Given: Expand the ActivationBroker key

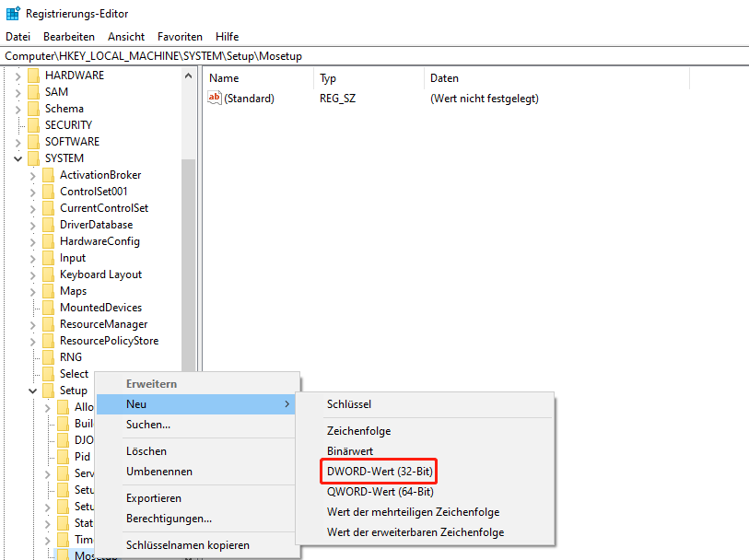Looking at the screenshot, I should (33, 176).
